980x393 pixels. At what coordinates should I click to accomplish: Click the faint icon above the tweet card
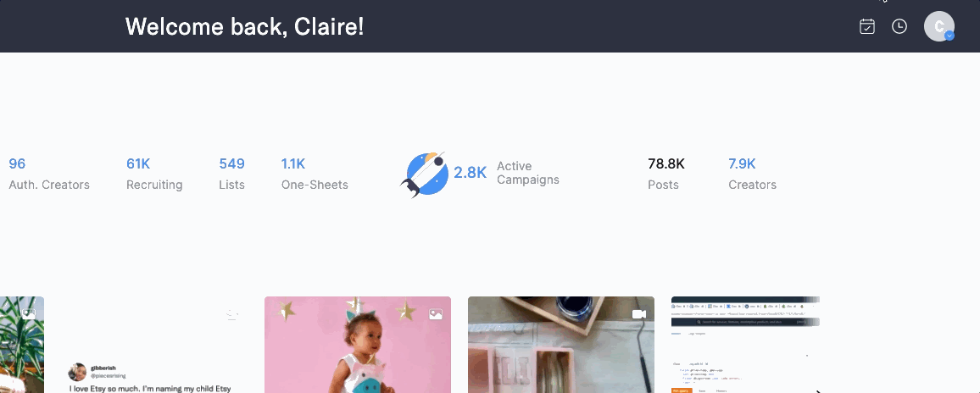pyautogui.click(x=232, y=315)
